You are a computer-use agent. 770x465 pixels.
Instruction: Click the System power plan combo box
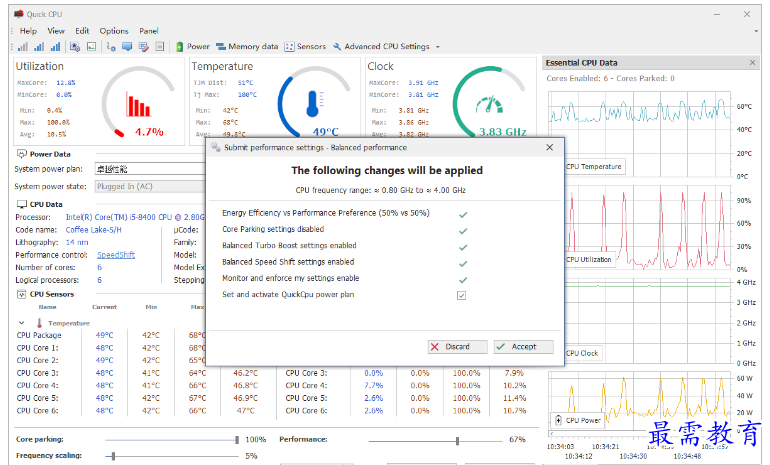click(150, 169)
